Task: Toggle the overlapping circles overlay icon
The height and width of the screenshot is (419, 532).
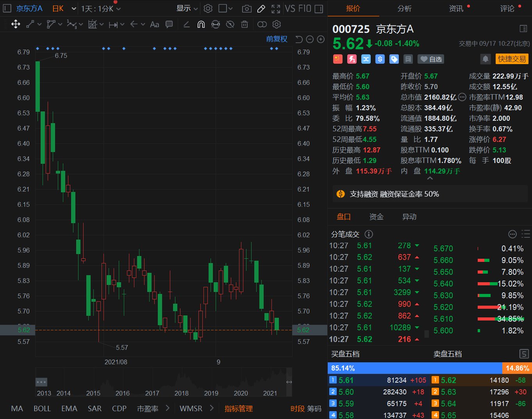Action: (262, 24)
